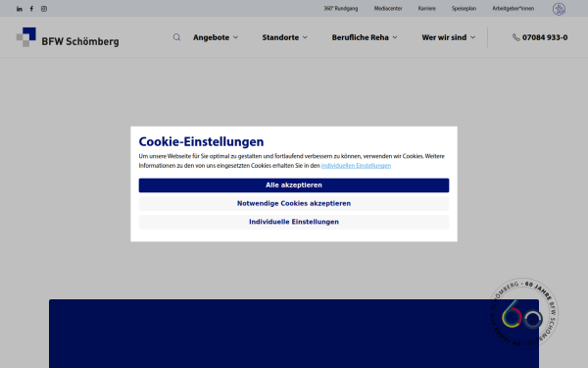Click the BFW Schömberg logo
This screenshot has width=588, height=368.
[68, 37]
